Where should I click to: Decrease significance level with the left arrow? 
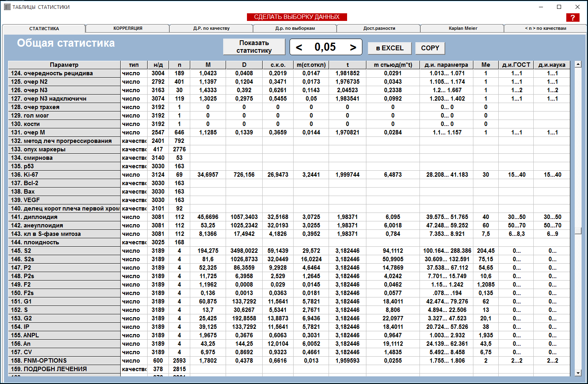pyautogui.click(x=299, y=47)
